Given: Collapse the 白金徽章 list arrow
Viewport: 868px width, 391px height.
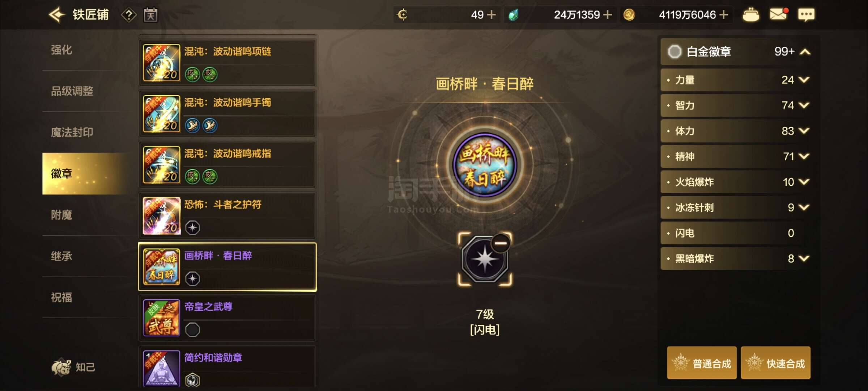Looking at the screenshot, I should click(805, 52).
